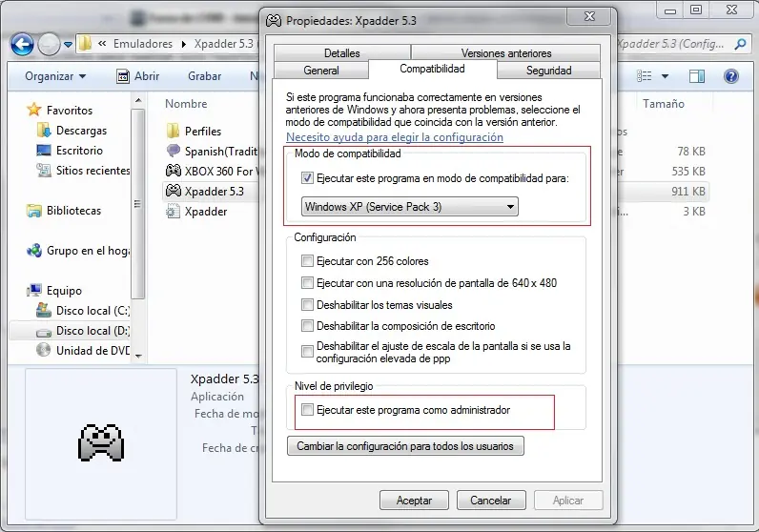Switch to the Versiones anteriores tab
This screenshot has height=532, width=759.
[505, 53]
